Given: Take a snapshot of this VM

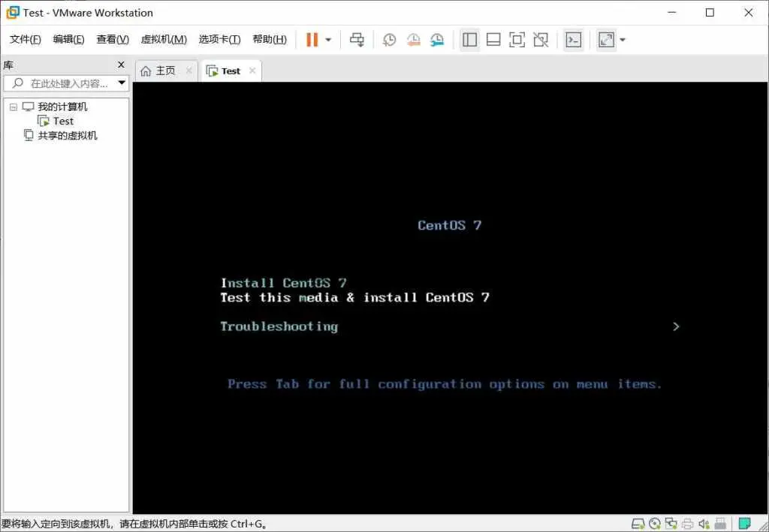Looking at the screenshot, I should (x=390, y=40).
